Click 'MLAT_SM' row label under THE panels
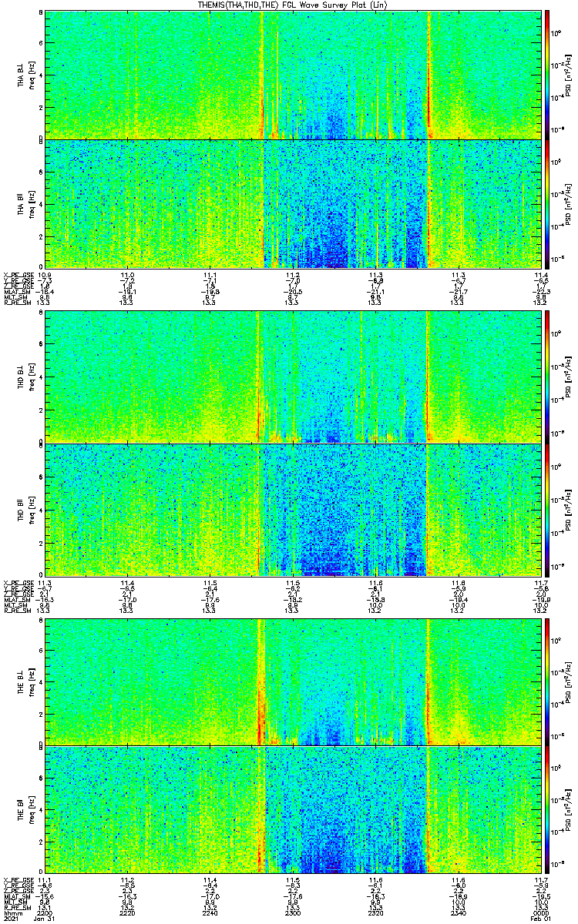Screen dimensions: 578x924 tap(16, 896)
